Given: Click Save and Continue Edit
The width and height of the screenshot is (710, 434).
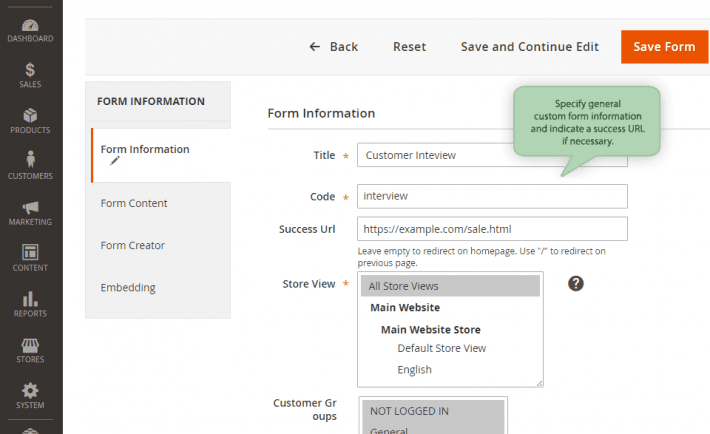Looking at the screenshot, I should coord(529,47).
